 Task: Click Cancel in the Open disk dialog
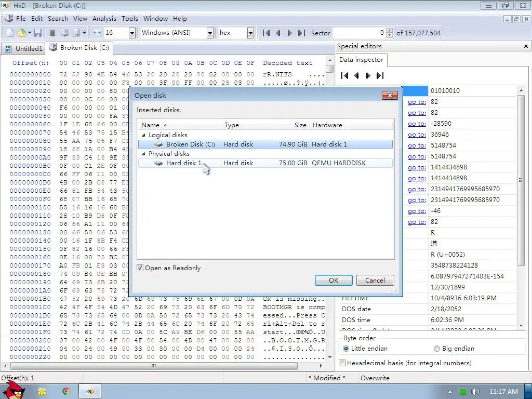(x=375, y=280)
